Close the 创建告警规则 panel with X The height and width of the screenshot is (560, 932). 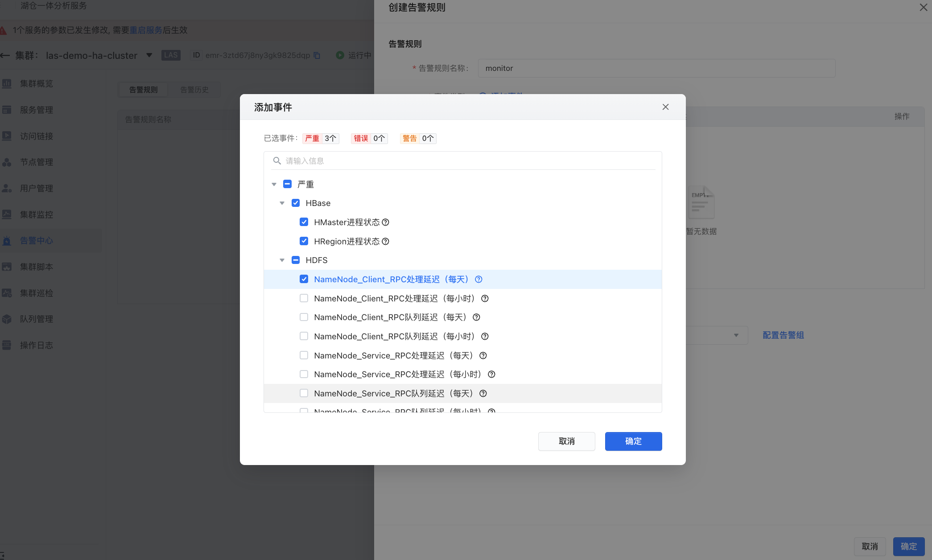pyautogui.click(x=924, y=7)
